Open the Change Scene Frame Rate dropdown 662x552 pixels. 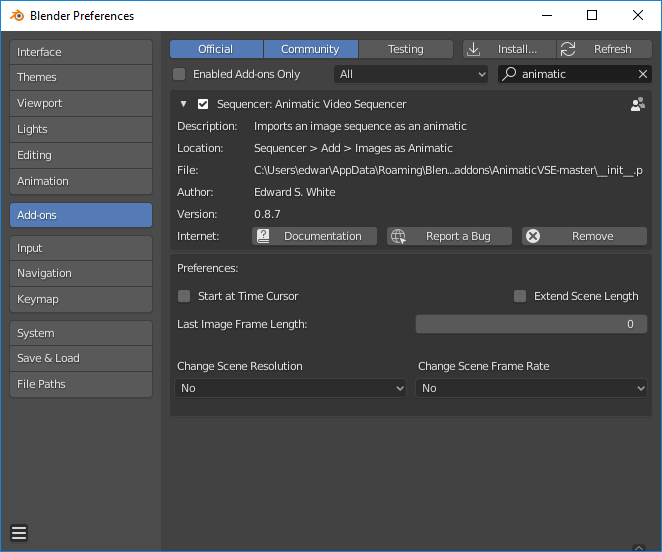coord(531,388)
